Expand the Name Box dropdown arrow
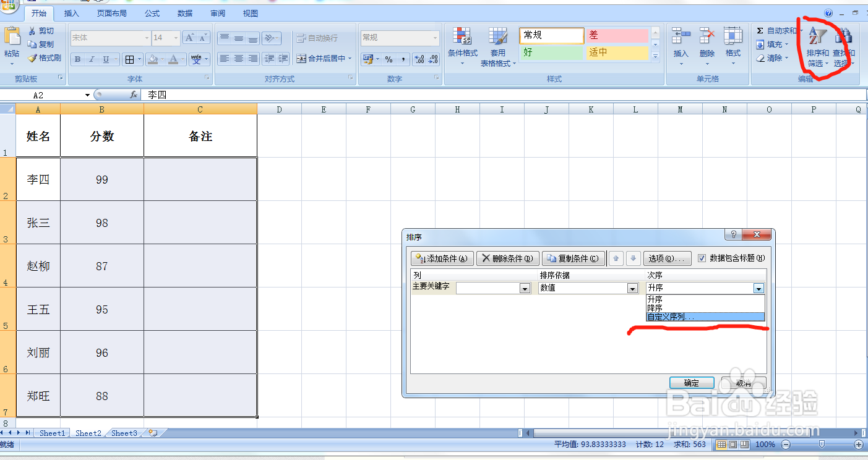The width and height of the screenshot is (868, 460). 88,95
